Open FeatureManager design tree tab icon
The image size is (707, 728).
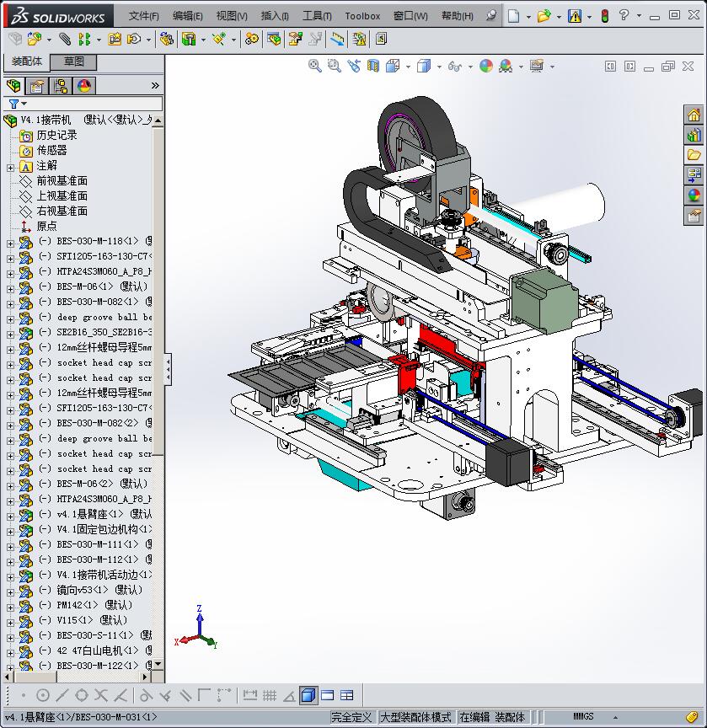[x=14, y=86]
